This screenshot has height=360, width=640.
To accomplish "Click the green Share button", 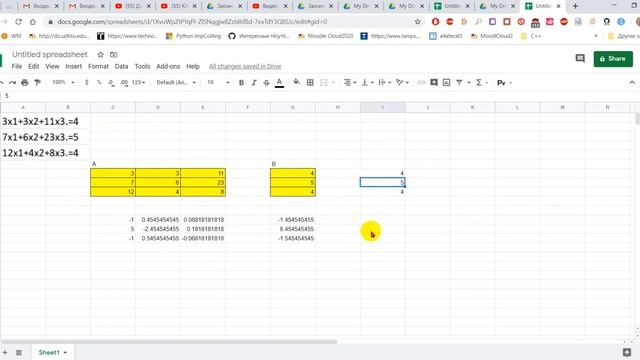I will click(613, 59).
